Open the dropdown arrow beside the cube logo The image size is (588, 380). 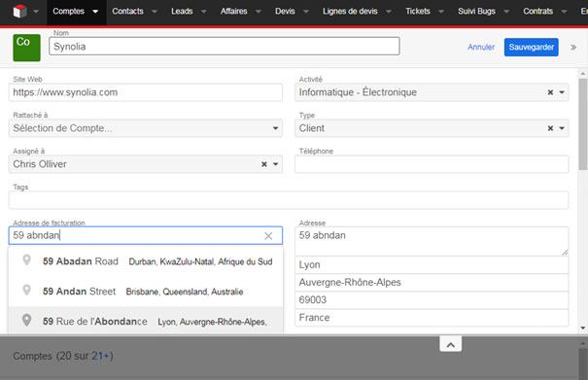point(36,12)
